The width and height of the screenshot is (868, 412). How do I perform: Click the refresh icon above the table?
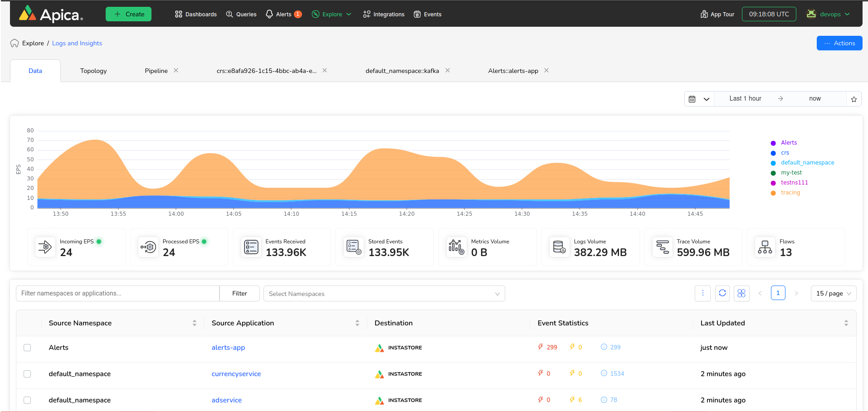pyautogui.click(x=722, y=293)
